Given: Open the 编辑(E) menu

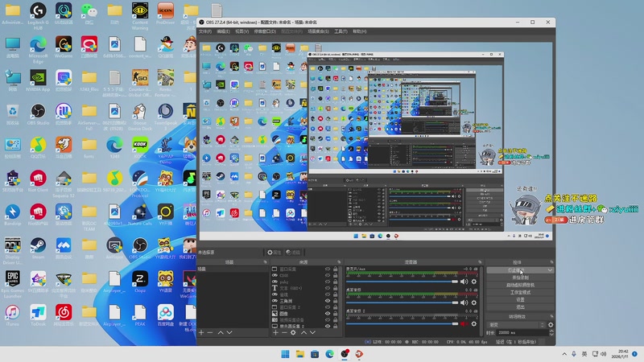Looking at the screenshot, I should point(223,31).
